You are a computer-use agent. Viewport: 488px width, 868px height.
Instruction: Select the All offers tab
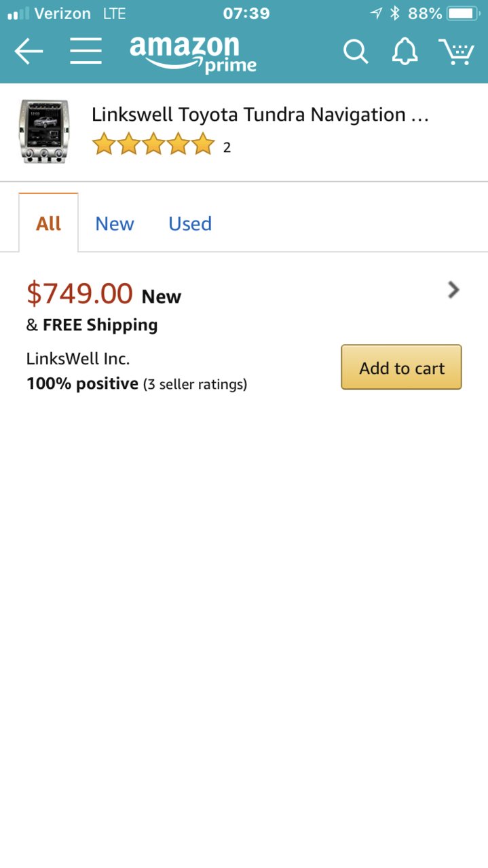(48, 223)
